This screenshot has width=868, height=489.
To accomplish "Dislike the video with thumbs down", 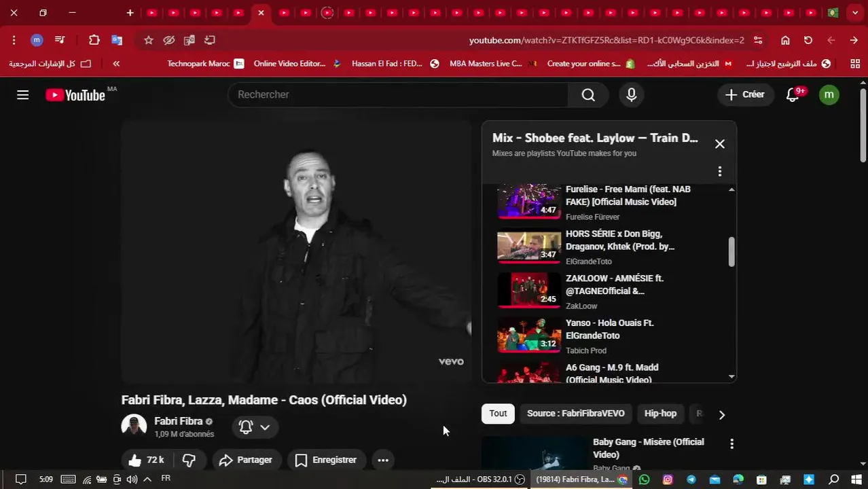I will pyautogui.click(x=189, y=460).
